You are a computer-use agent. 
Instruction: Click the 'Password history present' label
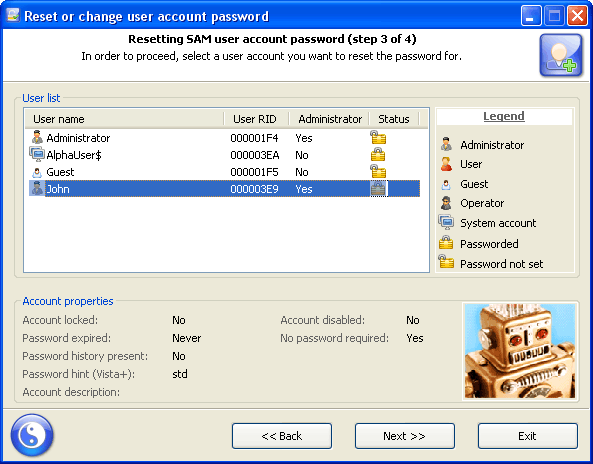point(85,356)
